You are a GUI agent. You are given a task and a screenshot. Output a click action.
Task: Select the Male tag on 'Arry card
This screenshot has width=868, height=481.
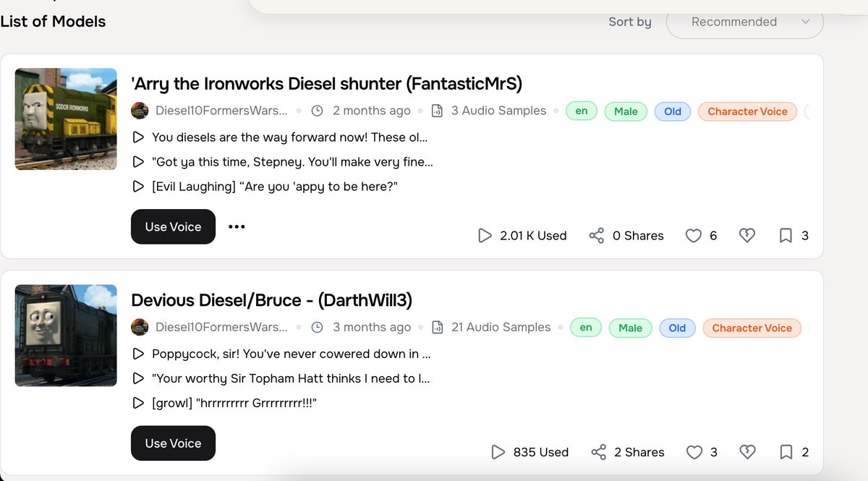[x=626, y=111]
